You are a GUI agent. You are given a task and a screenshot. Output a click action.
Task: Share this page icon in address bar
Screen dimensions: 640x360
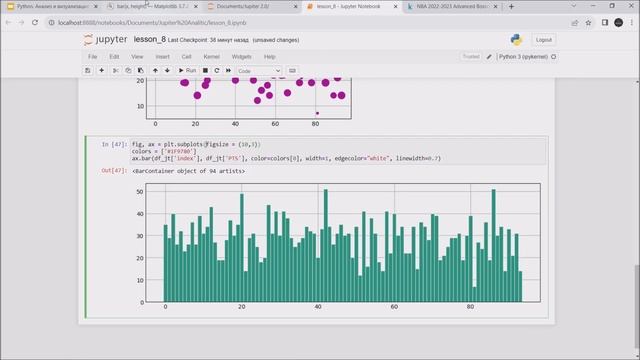[x=575, y=23]
